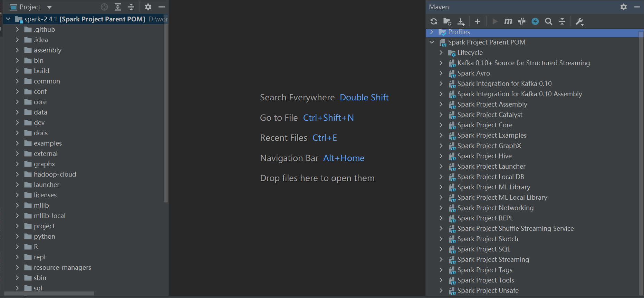
Task: Select Spark Project GraphX module
Action: (x=489, y=146)
